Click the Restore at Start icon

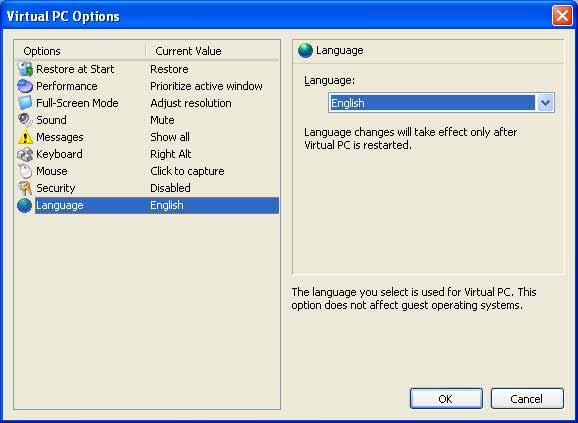[x=25, y=69]
